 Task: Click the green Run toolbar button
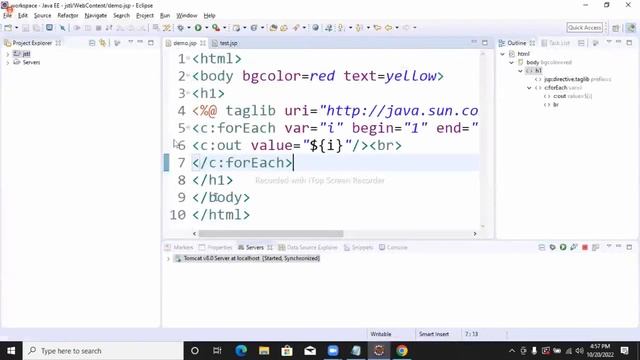pos(198,28)
